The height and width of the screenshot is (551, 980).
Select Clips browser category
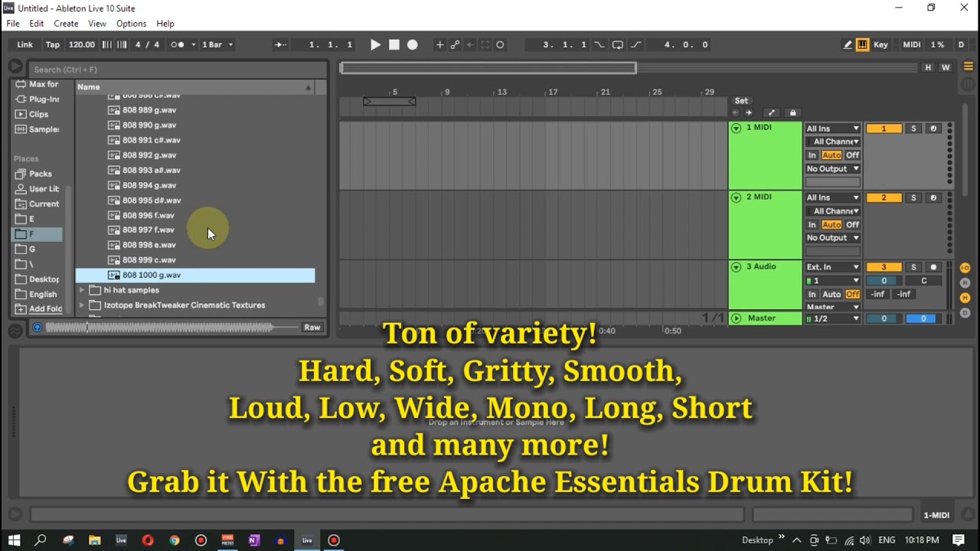click(x=38, y=114)
